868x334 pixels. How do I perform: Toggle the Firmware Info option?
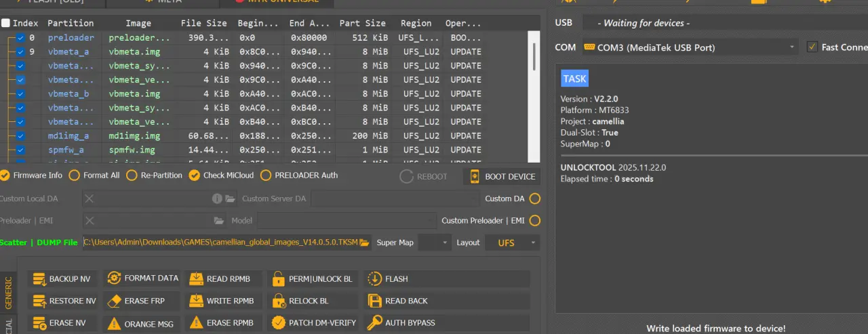tap(31, 175)
